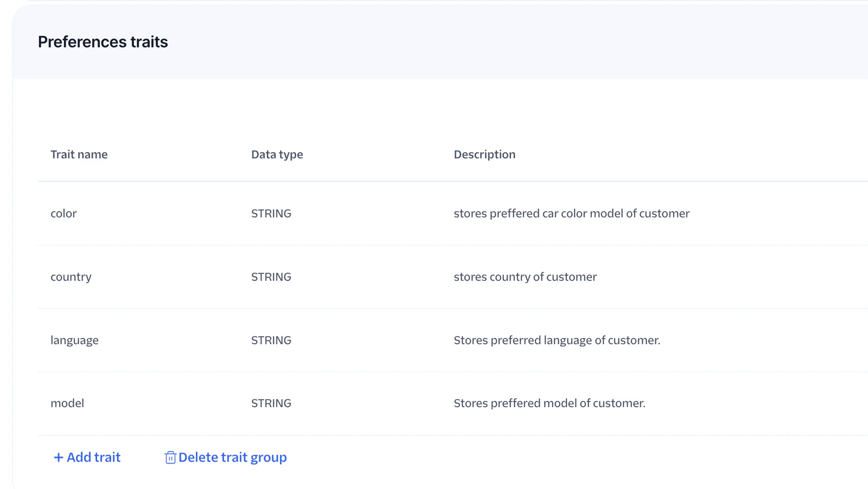The width and height of the screenshot is (868, 489).
Task: Click description 'Stores preffered model of customer.'
Action: pyautogui.click(x=550, y=403)
